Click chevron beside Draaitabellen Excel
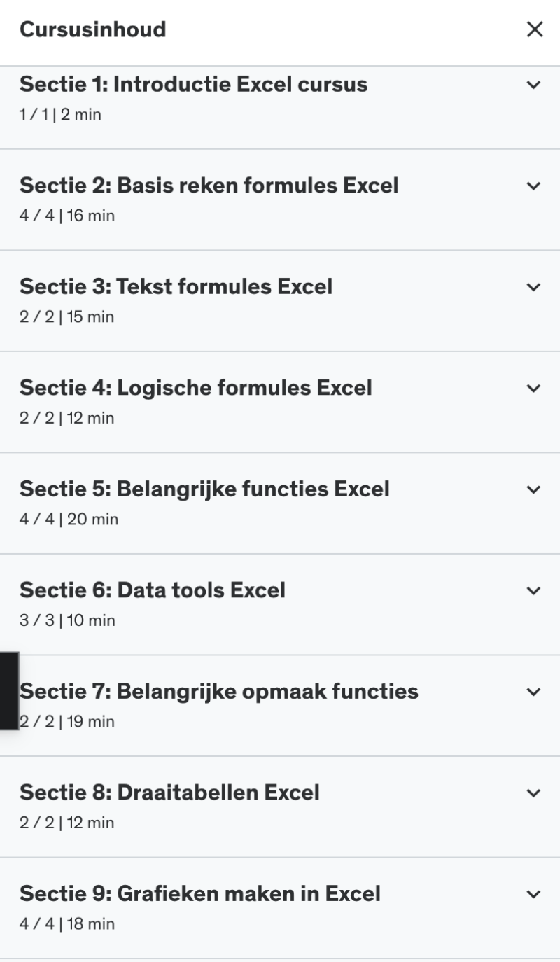The image size is (560, 962). (534, 793)
